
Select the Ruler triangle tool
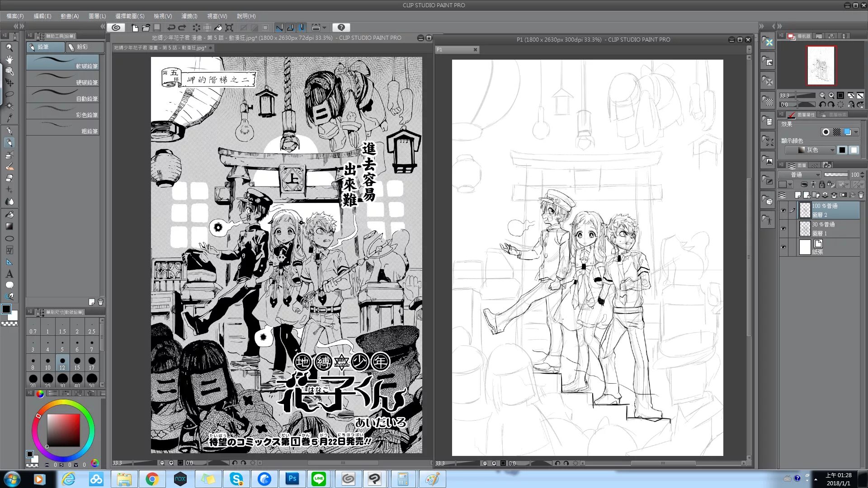click(x=9, y=262)
